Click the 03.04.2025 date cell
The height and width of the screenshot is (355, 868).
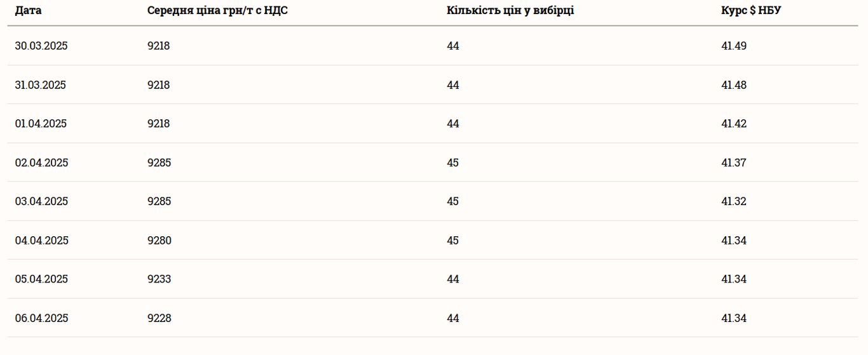(41, 202)
